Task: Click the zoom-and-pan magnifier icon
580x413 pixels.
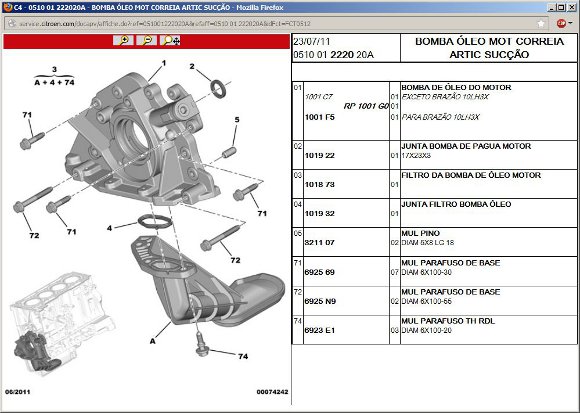Action: click(170, 40)
